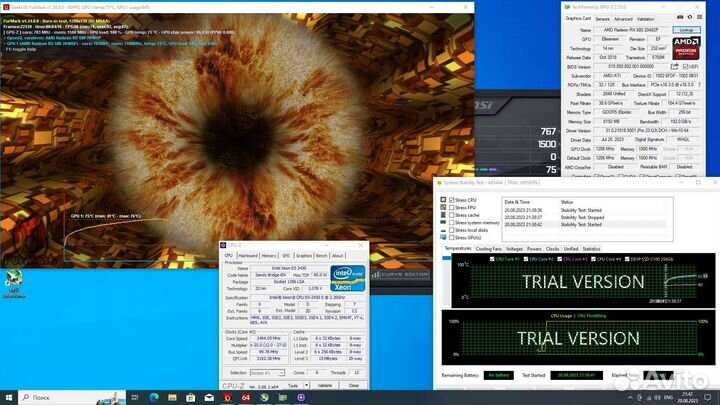Toggle DEXP SSD C100 graph checkbox
The image size is (720, 405).
click(627, 259)
